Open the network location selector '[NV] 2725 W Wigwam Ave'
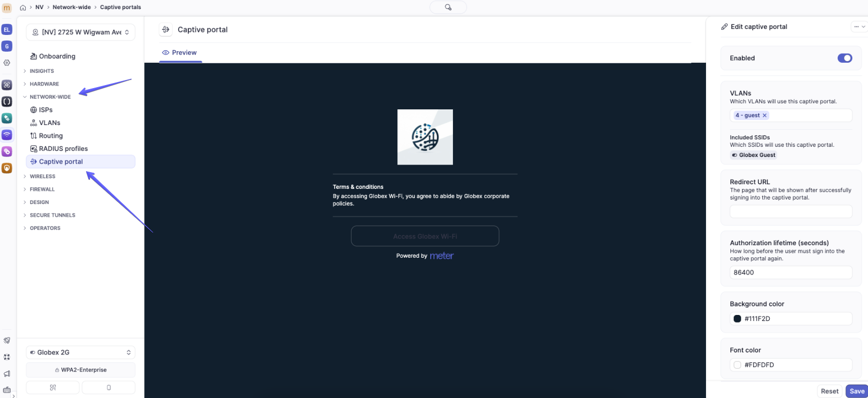Image resolution: width=868 pixels, height=398 pixels. coord(80,32)
